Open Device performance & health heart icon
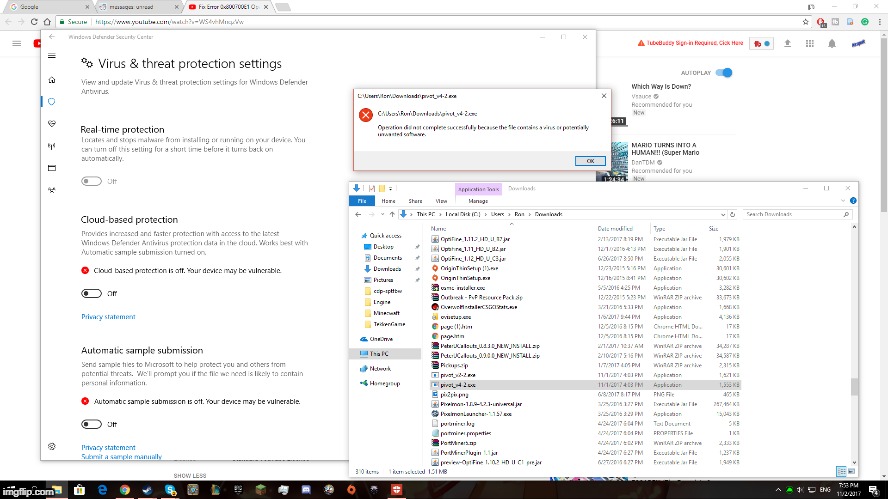This screenshot has width=888, height=499. pos(52,123)
